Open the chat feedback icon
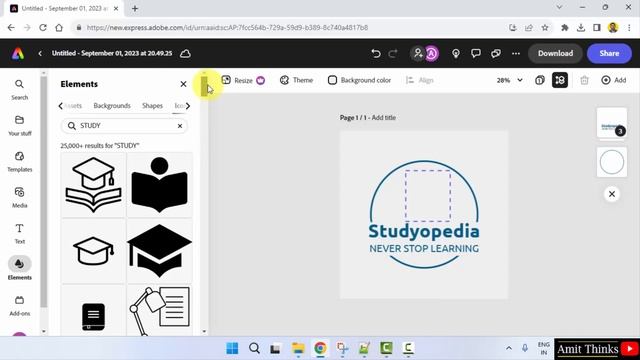This screenshot has height=360, width=640. tap(496, 53)
